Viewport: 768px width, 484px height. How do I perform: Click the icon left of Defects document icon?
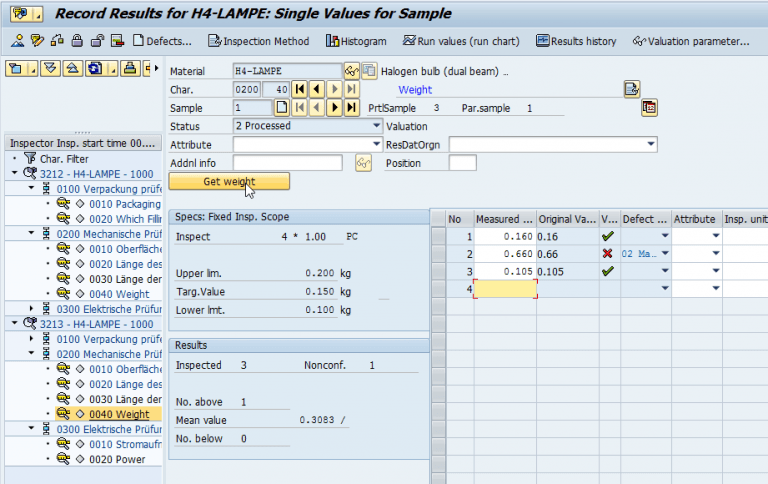point(117,41)
